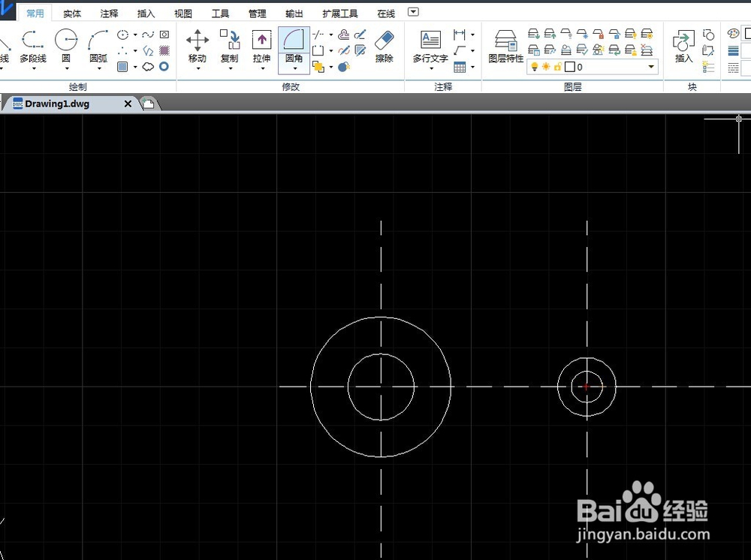Click the 擦除 erase tool
The image size is (751, 560).
(x=384, y=47)
